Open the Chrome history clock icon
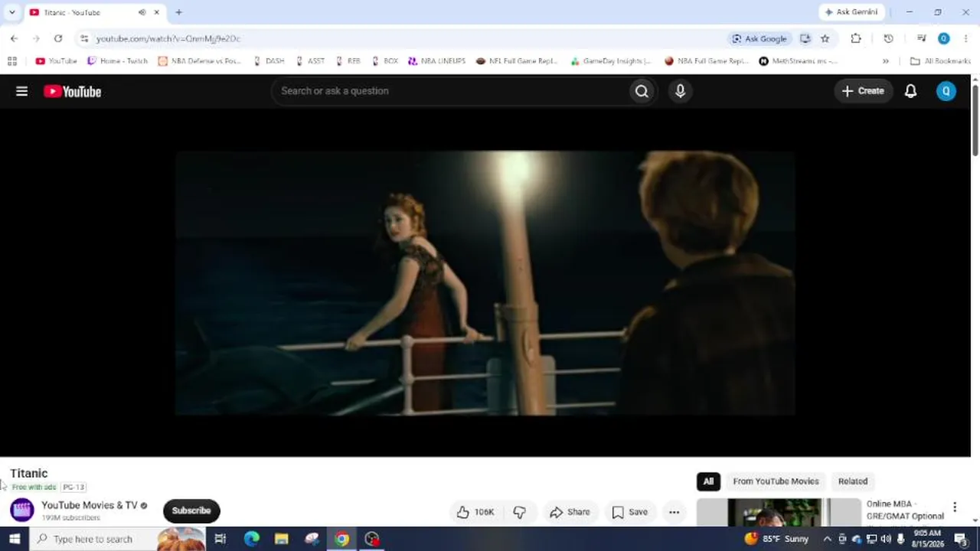Screen dimensions: 980x551 [x=888, y=38]
